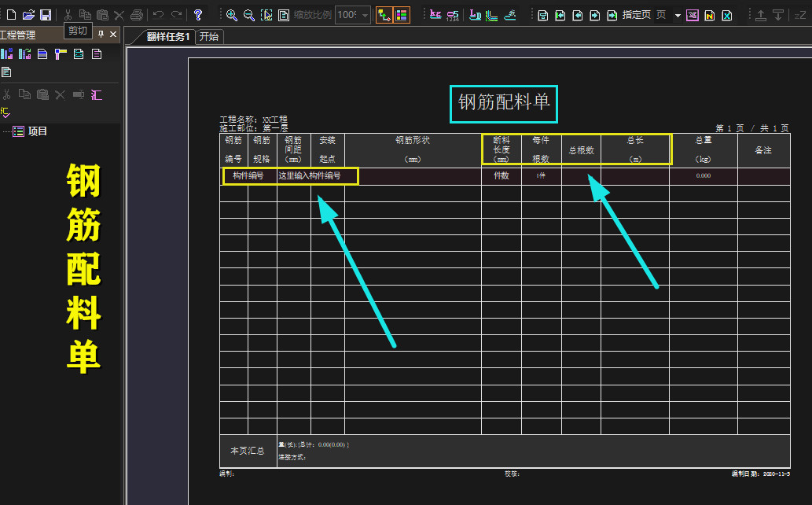Select the 翻样任务1 tab
Viewport: 812px width, 505px height.
click(167, 36)
